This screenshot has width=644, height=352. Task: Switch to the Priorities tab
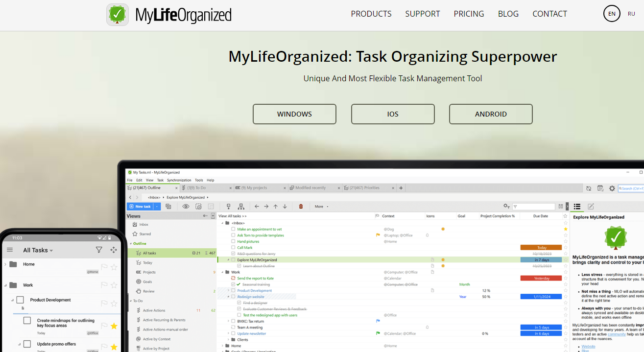click(x=369, y=188)
